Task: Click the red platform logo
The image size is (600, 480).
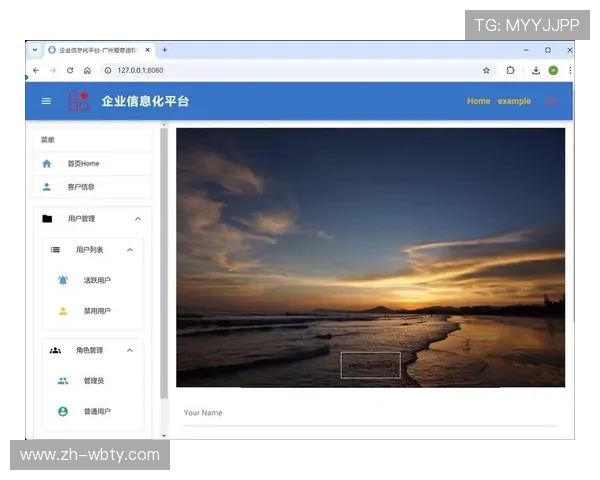Action: click(78, 101)
